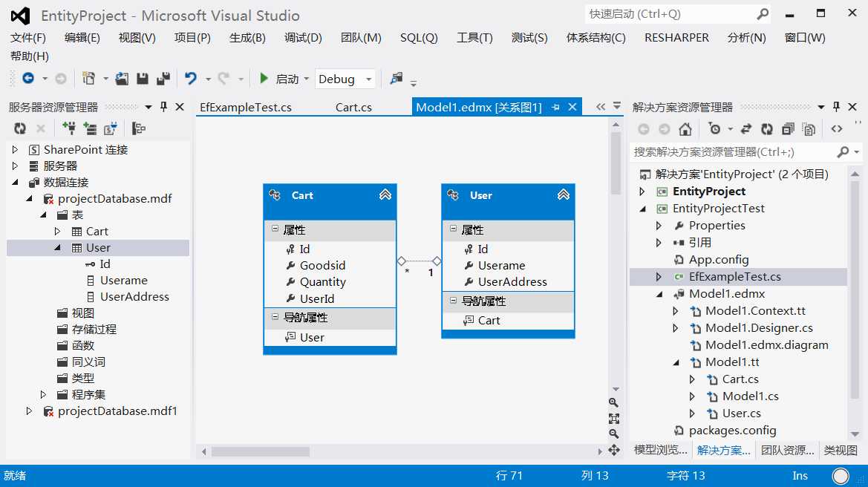
Task: Click view code icon in Solution Explorer toolbar
Action: click(x=837, y=129)
